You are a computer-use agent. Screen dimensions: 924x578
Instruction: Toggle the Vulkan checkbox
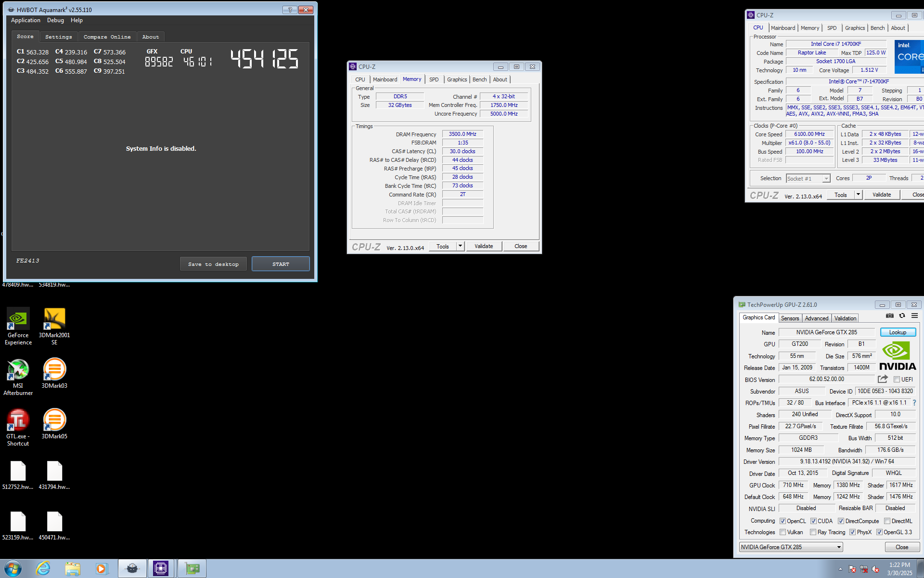[x=783, y=532]
